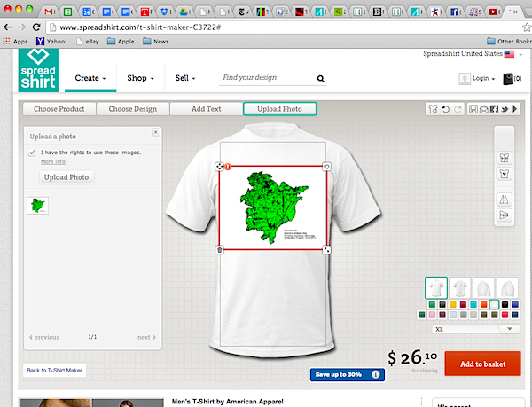Viewport: 532px width, 407px height.
Task: Expand the Shop menu
Action: 140,78
